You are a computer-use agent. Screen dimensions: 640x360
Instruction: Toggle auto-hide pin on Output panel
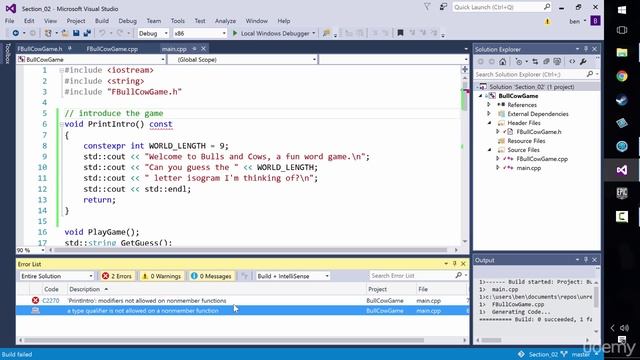coord(586,260)
